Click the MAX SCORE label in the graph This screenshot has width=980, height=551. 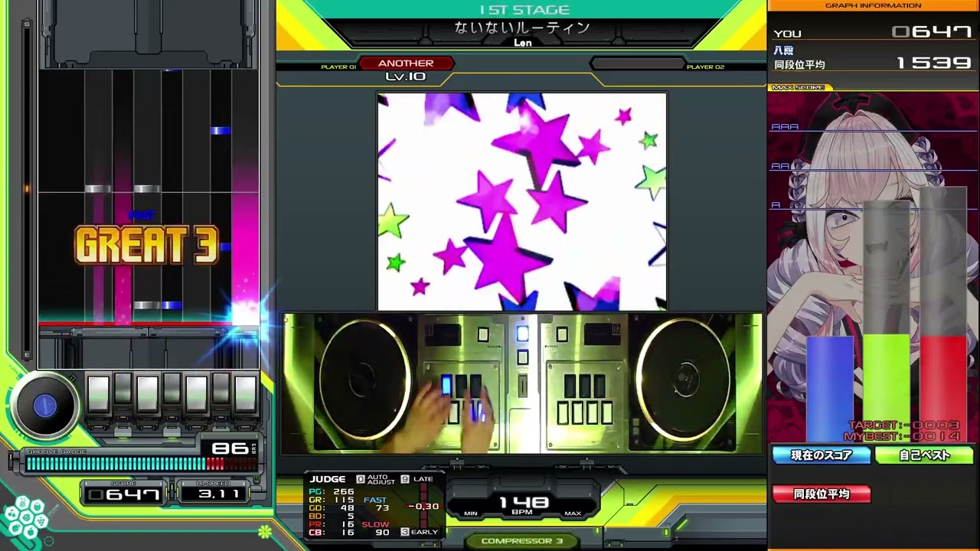pos(799,87)
